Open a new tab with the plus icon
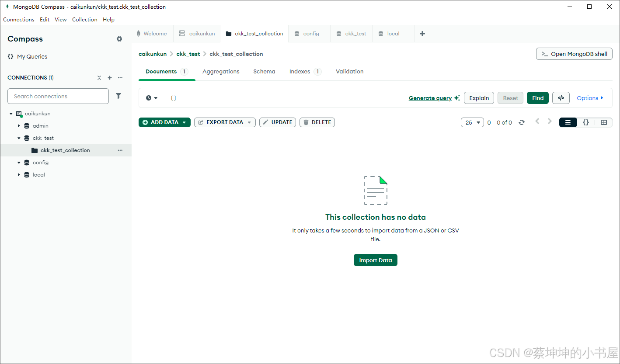Viewport: 620px width, 364px height. [422, 33]
